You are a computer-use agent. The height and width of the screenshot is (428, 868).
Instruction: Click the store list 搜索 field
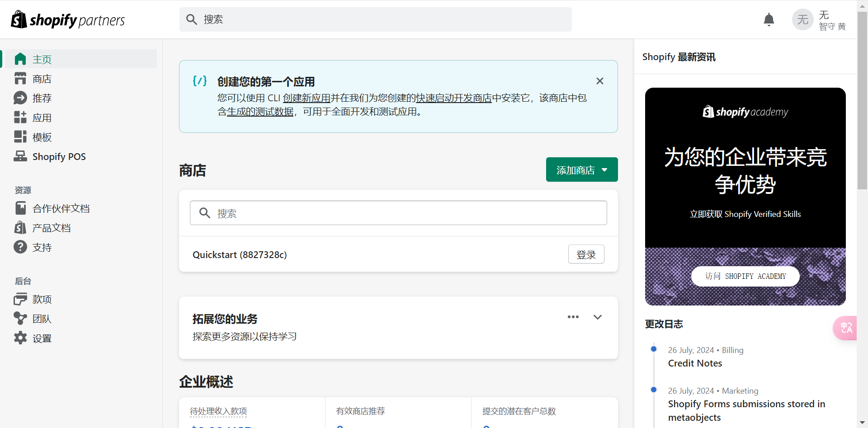click(398, 213)
